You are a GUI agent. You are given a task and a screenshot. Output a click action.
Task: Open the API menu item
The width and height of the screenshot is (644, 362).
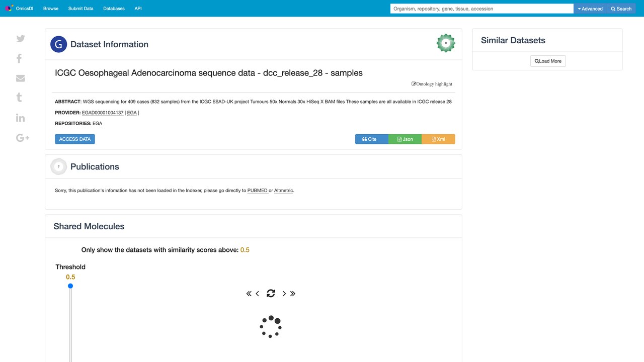click(138, 9)
